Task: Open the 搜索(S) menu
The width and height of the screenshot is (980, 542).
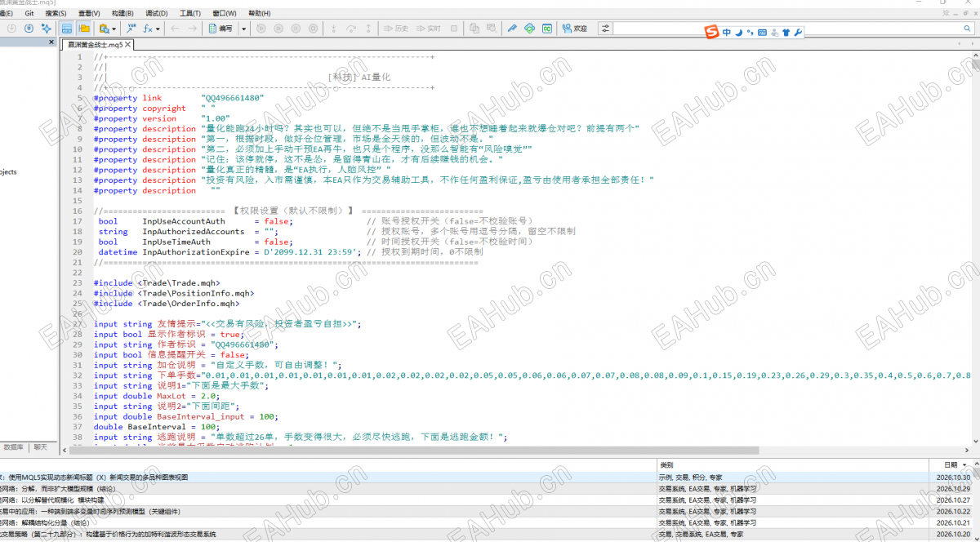Action: (56, 14)
